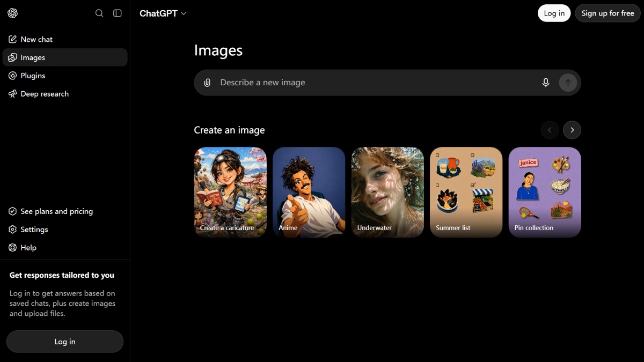The image size is (644, 362).
Task: Click Get responses tailored to you text
Action: tap(62, 275)
